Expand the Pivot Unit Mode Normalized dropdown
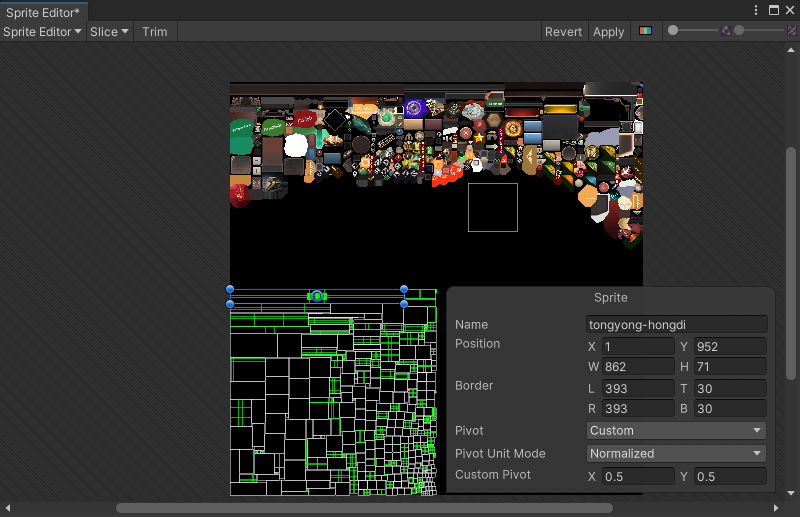Screen dimensions: 800x517 click(x=676, y=453)
